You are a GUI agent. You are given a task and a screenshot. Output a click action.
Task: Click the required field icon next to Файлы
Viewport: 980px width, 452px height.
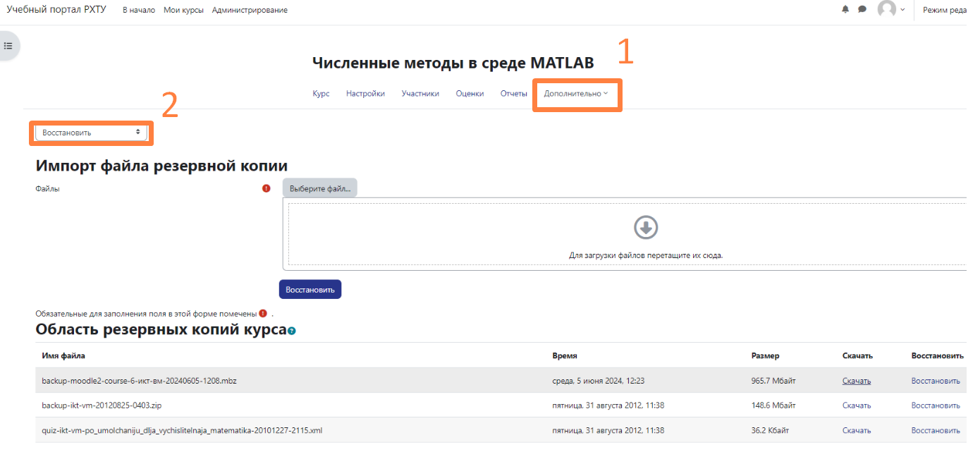pos(266,188)
